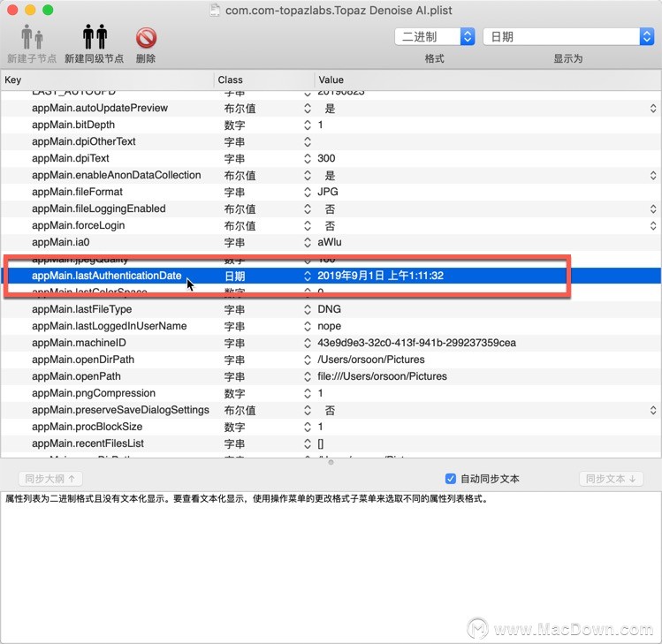Click the JPG value cell
The height and width of the screenshot is (644, 662).
[328, 192]
